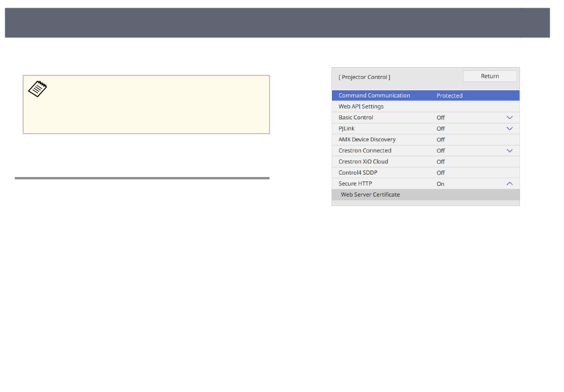This screenshot has width=564, height=392.
Task: Expand the Basic Control chevron
Action: click(x=509, y=118)
